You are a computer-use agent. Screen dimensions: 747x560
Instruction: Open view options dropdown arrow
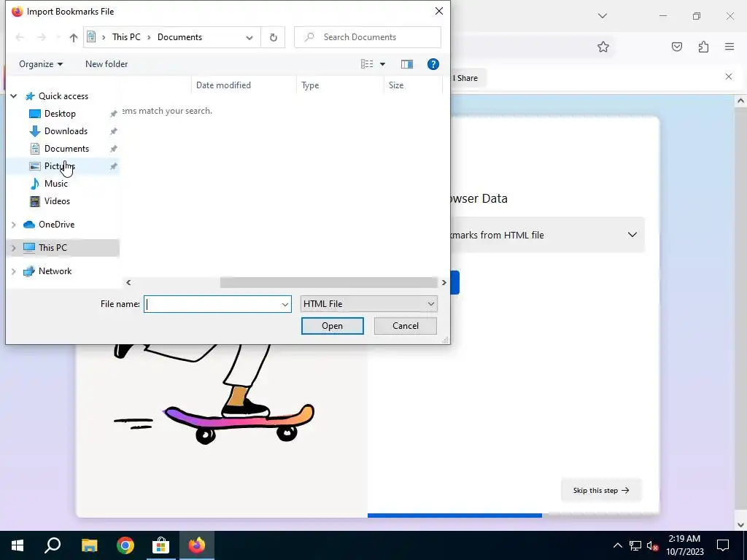pos(382,64)
